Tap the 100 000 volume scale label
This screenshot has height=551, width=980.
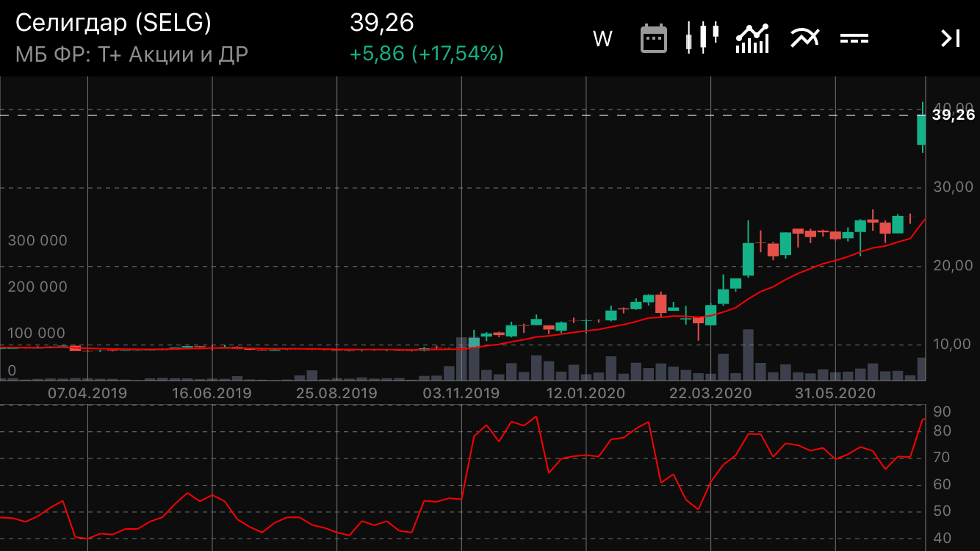pyautogui.click(x=37, y=334)
